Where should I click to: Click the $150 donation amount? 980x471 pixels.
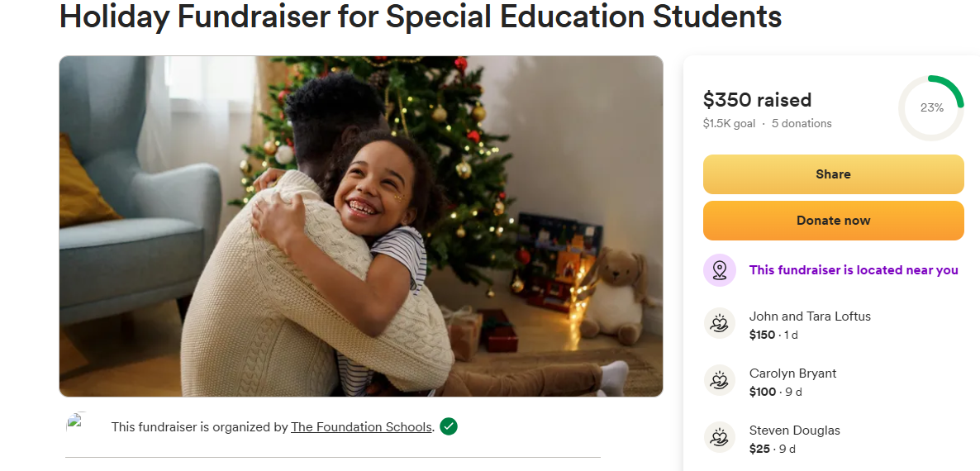point(762,335)
